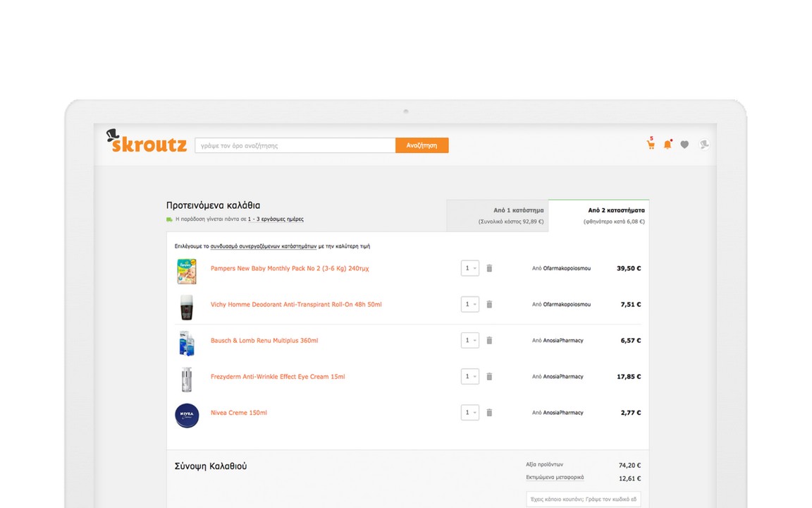
Task: Open the Nivea Creme tin thumbnail
Action: (187, 415)
